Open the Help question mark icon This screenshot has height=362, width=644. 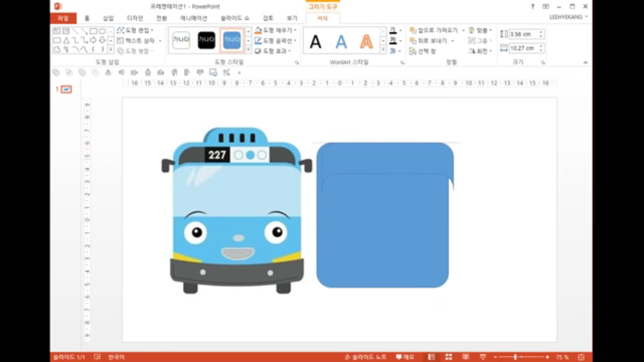click(533, 6)
